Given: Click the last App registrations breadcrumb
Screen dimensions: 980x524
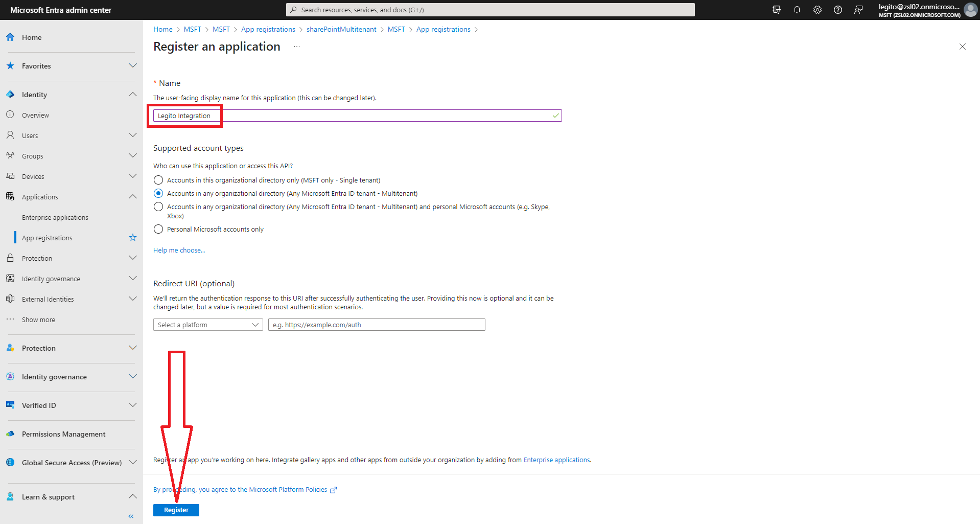Looking at the screenshot, I should pyautogui.click(x=444, y=29).
